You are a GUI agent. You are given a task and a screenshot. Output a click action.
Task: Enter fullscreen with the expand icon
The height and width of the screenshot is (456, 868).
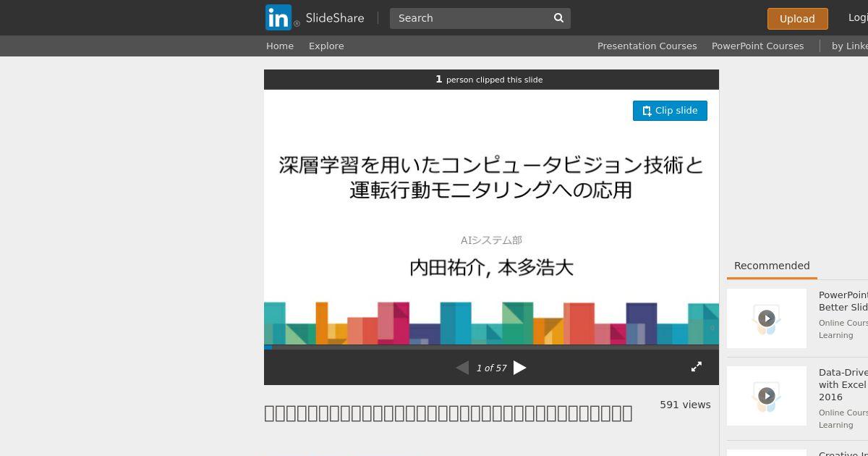[697, 367]
